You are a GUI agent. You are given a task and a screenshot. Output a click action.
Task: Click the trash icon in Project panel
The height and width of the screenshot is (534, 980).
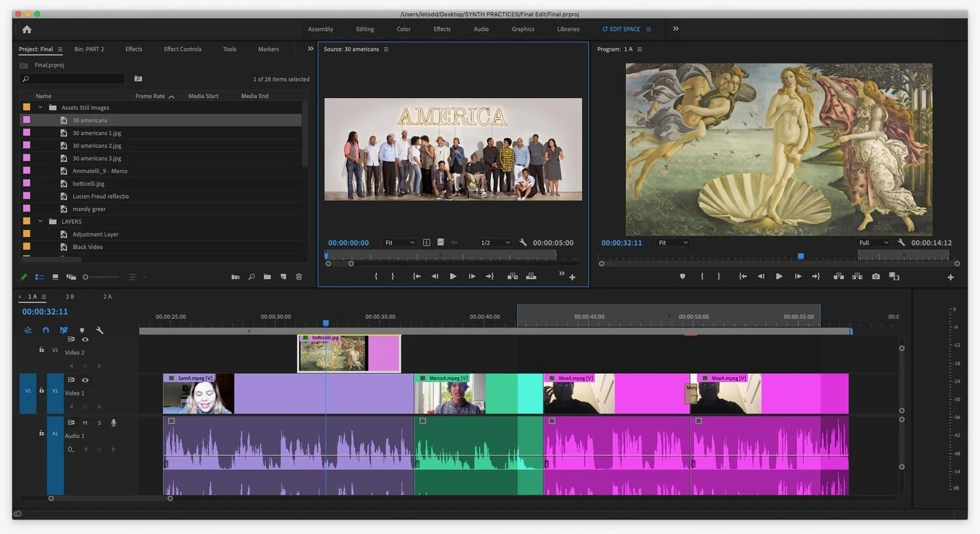(299, 277)
